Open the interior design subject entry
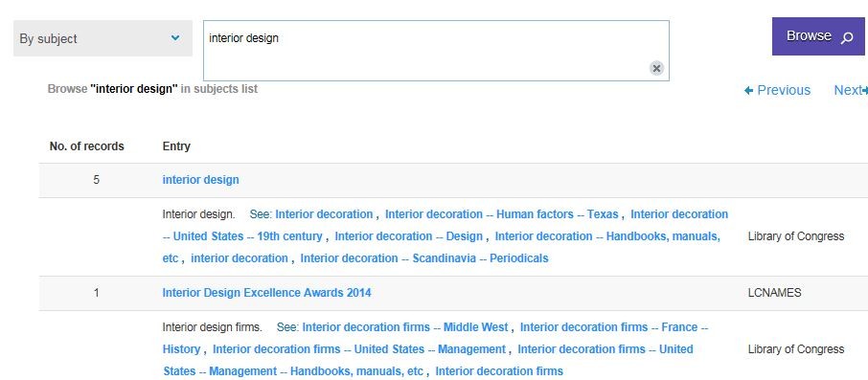 [200, 180]
